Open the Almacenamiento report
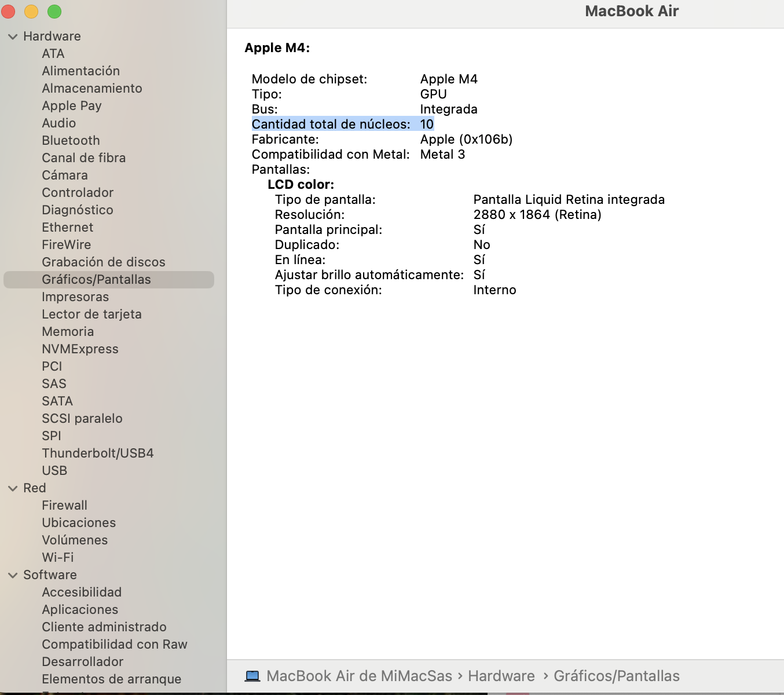This screenshot has width=784, height=695. pos(92,88)
